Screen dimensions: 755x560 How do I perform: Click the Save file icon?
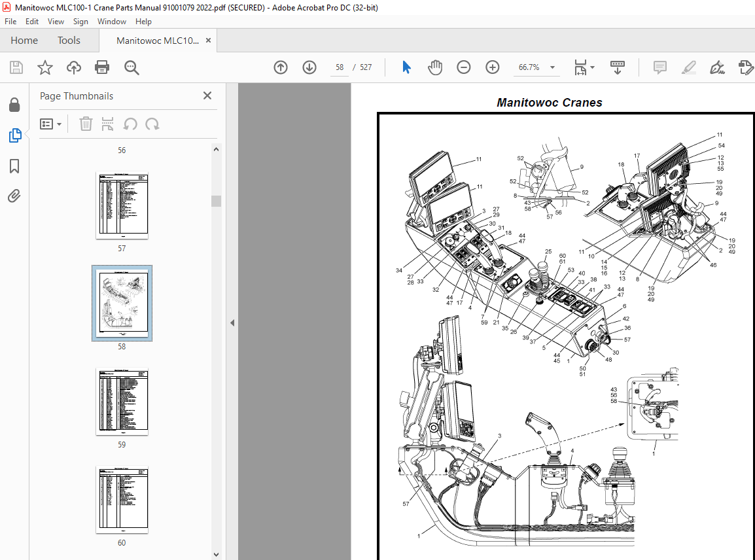point(16,67)
